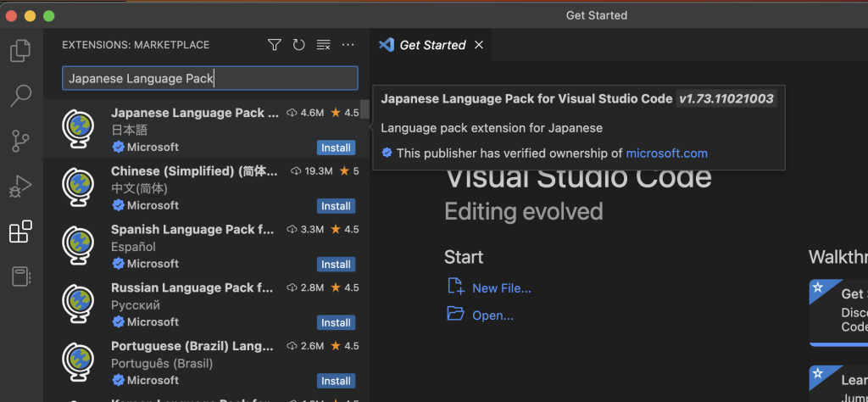Viewport: 868px width, 402px height.
Task: Click the extensions list scrollbar thumb
Action: pos(364,109)
